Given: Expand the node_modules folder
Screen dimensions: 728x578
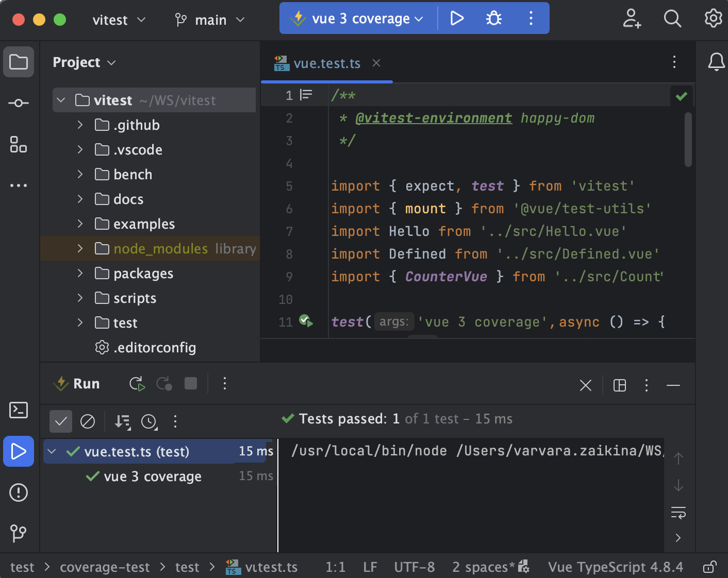Looking at the screenshot, I should click(80, 248).
